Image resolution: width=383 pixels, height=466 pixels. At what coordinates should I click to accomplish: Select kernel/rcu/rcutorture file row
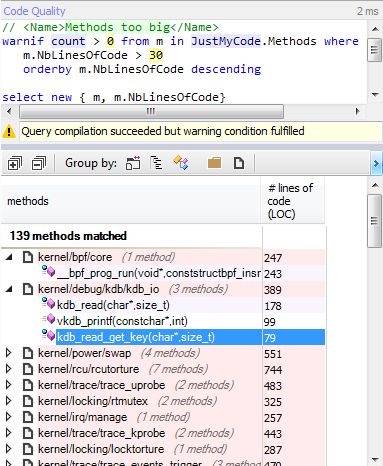(x=181, y=369)
